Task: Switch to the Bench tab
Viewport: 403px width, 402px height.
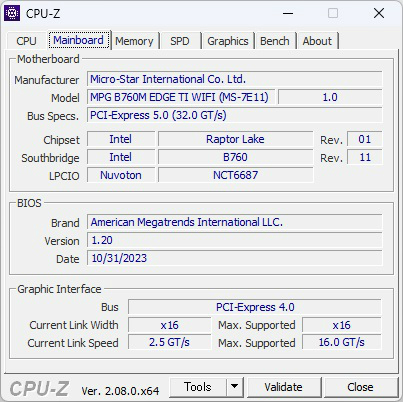Action: pyautogui.click(x=275, y=41)
